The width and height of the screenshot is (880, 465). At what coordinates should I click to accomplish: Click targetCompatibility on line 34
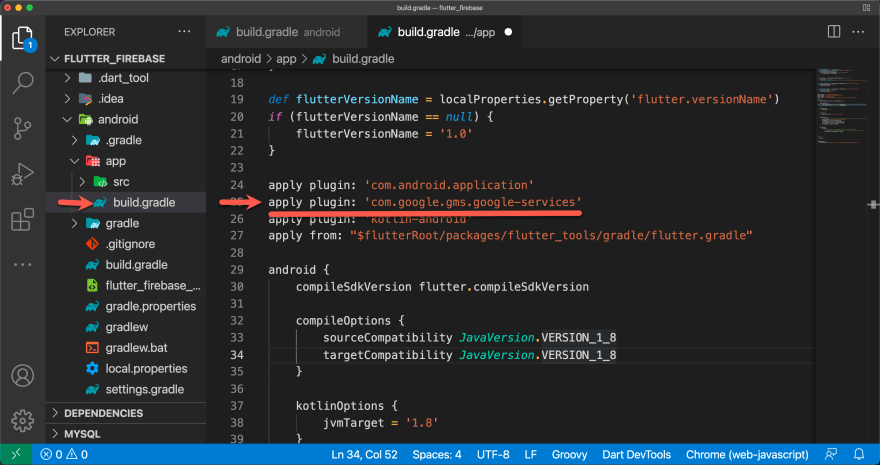[387, 354]
